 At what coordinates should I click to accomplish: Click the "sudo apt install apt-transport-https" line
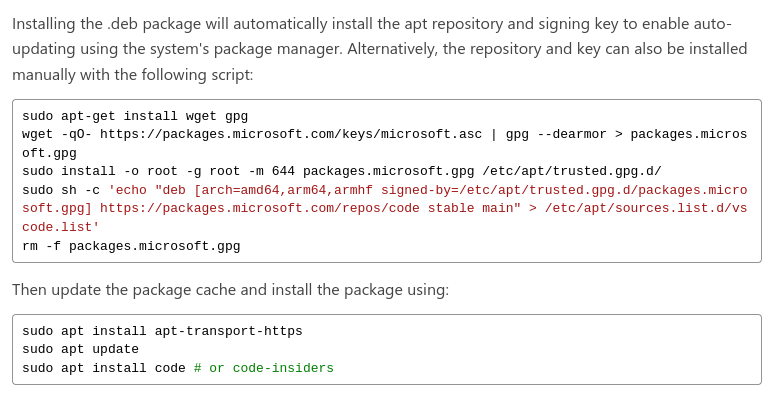pos(162,331)
